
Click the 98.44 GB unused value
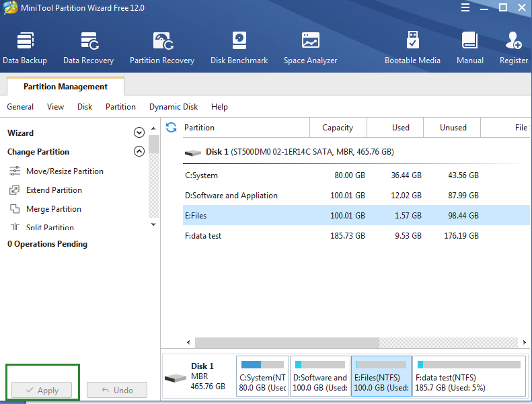(463, 215)
